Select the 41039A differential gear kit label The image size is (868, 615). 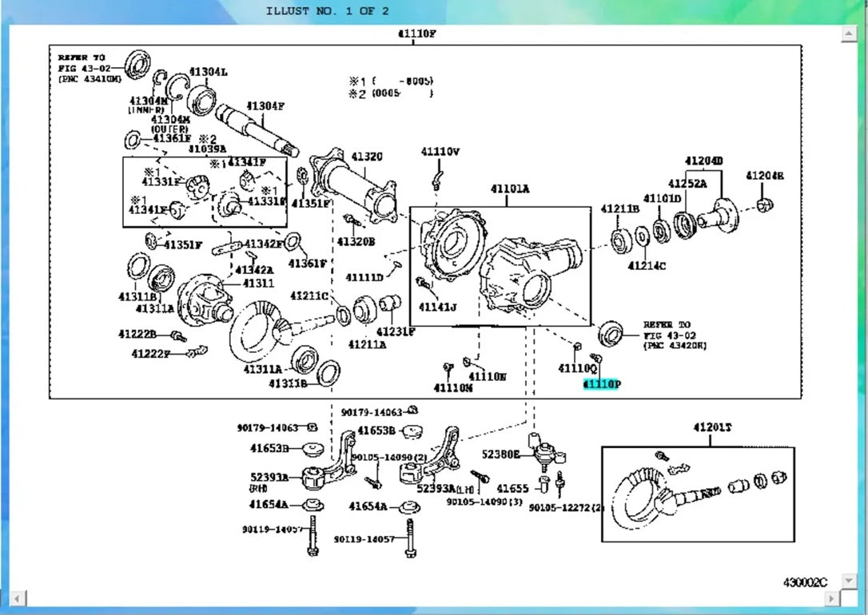tap(208, 149)
